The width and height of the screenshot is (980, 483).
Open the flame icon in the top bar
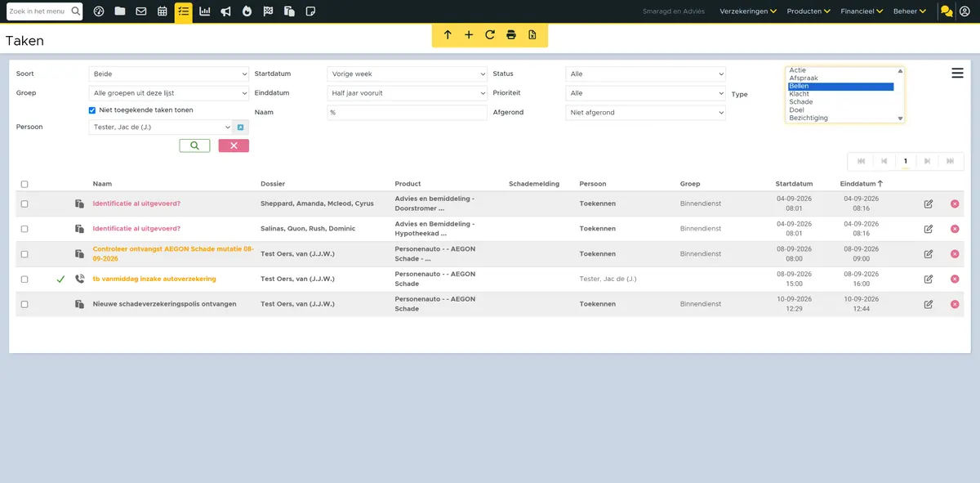pos(247,11)
